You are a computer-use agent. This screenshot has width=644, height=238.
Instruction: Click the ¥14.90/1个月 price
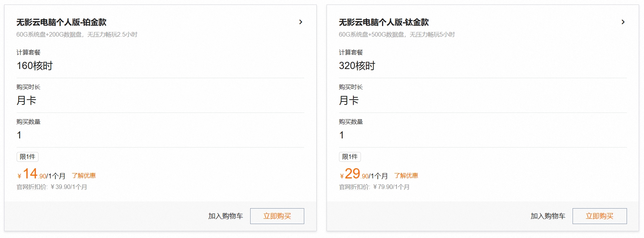[41, 174]
